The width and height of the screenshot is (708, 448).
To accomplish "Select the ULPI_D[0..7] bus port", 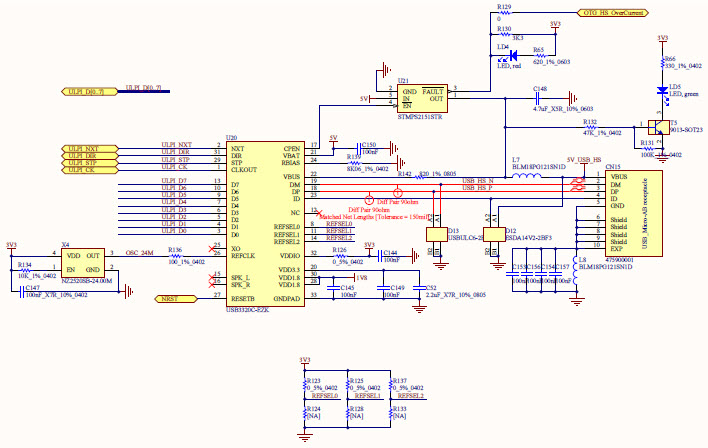I will [x=89, y=92].
